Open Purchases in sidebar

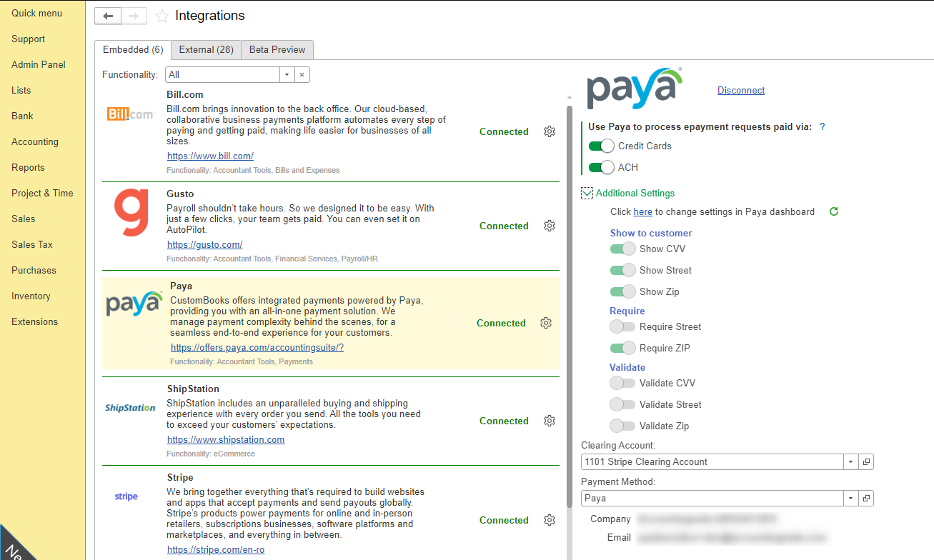point(34,270)
